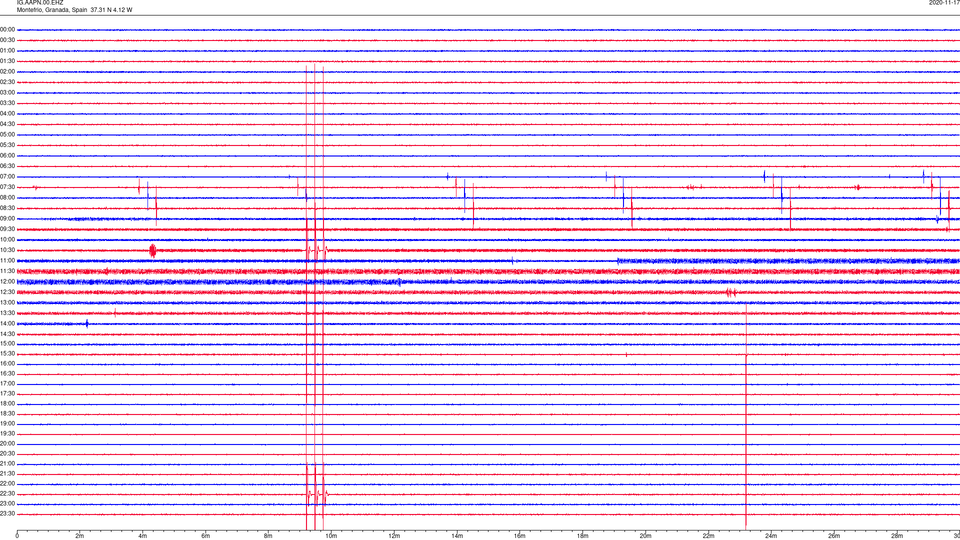Select the 12:00 trace time label

[7, 282]
